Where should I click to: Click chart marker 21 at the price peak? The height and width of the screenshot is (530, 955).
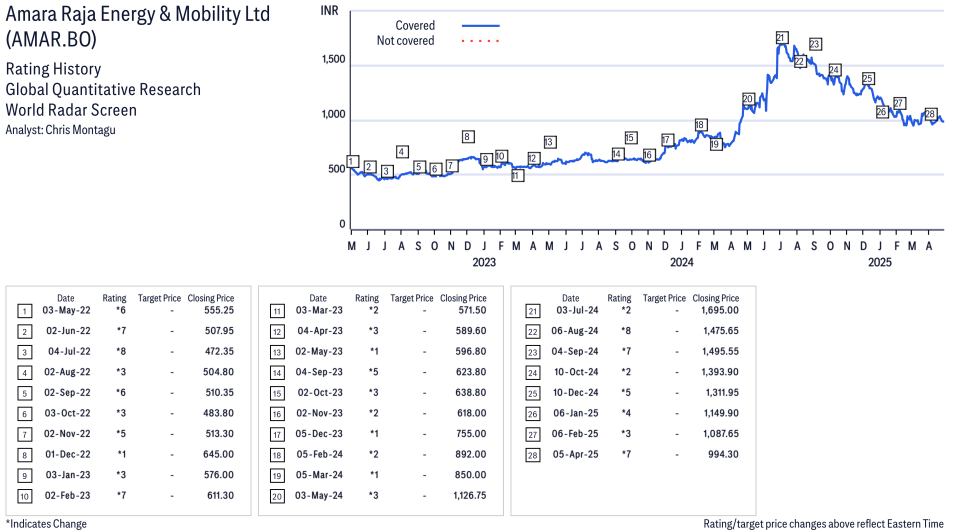[781, 38]
